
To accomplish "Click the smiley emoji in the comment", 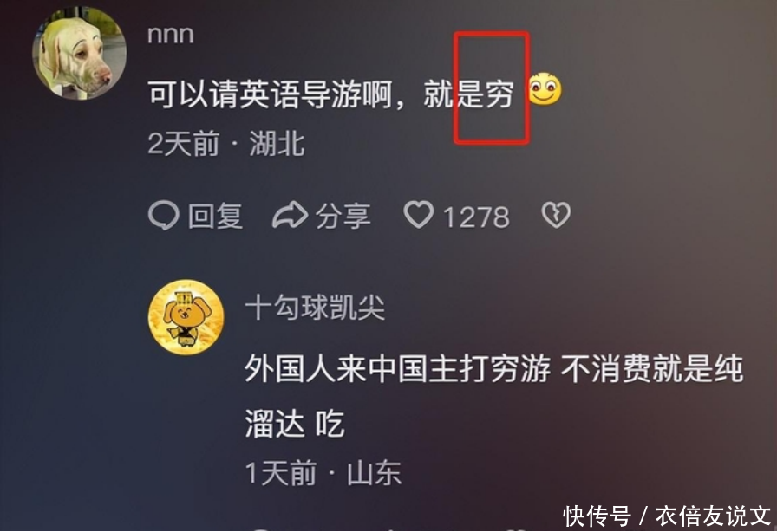I will pos(545,89).
